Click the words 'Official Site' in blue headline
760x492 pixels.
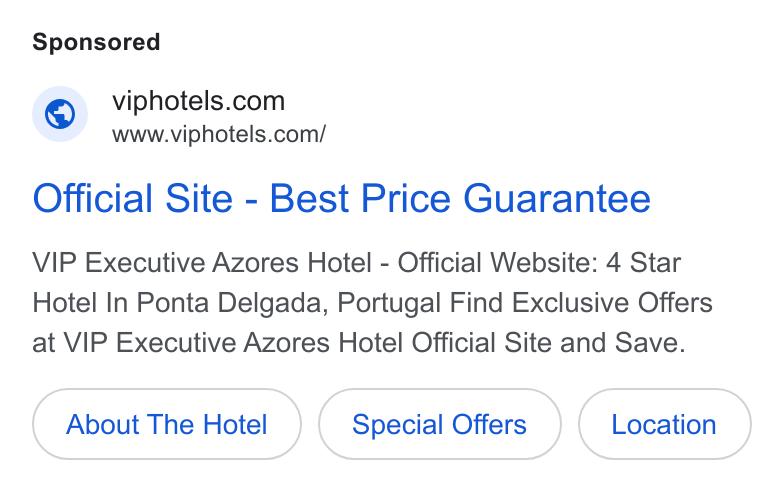coord(133,198)
